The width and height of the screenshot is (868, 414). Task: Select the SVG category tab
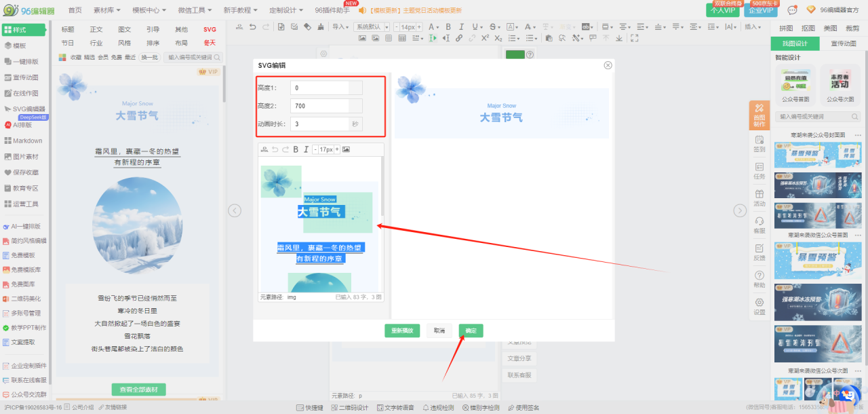[210, 29]
